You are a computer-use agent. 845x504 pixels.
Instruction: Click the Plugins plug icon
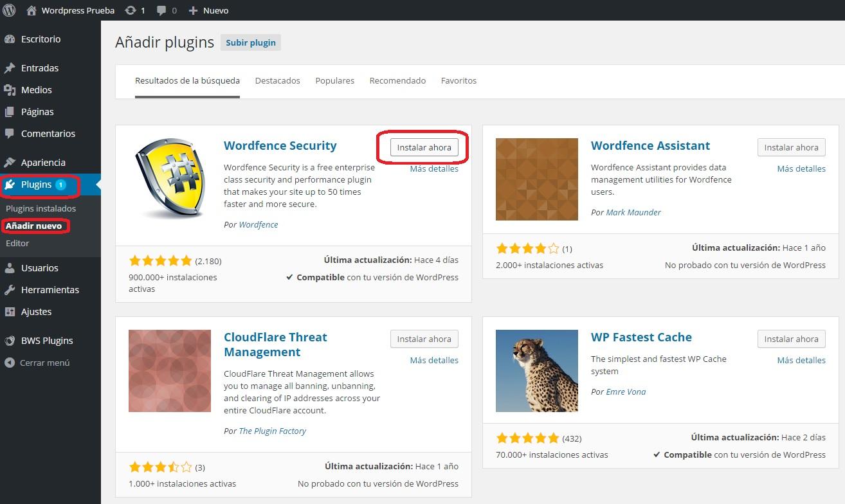pos(10,185)
